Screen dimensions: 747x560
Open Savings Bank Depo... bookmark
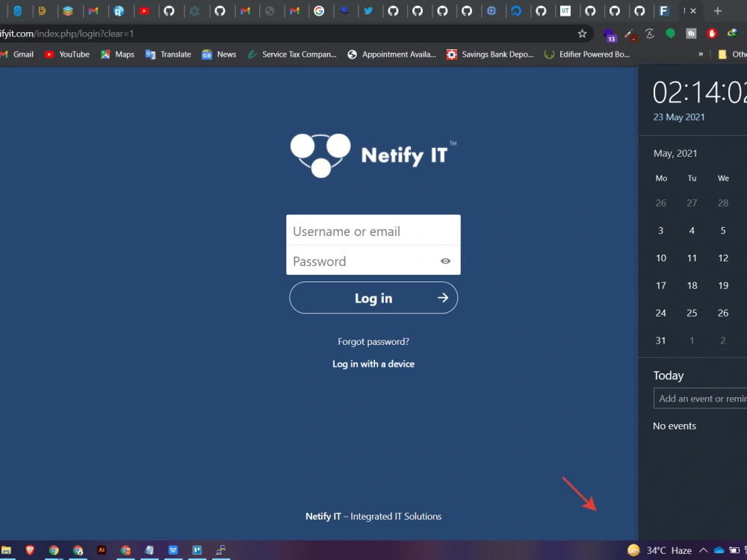coord(490,55)
